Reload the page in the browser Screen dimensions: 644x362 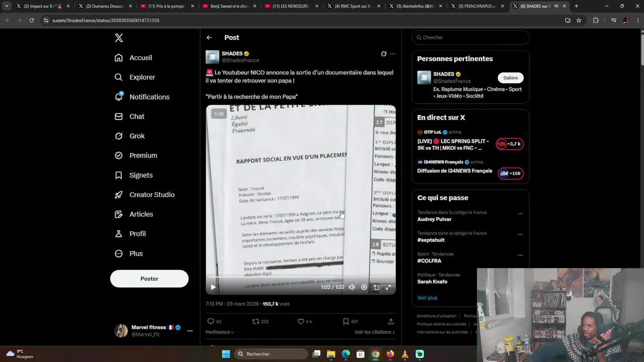(31, 20)
